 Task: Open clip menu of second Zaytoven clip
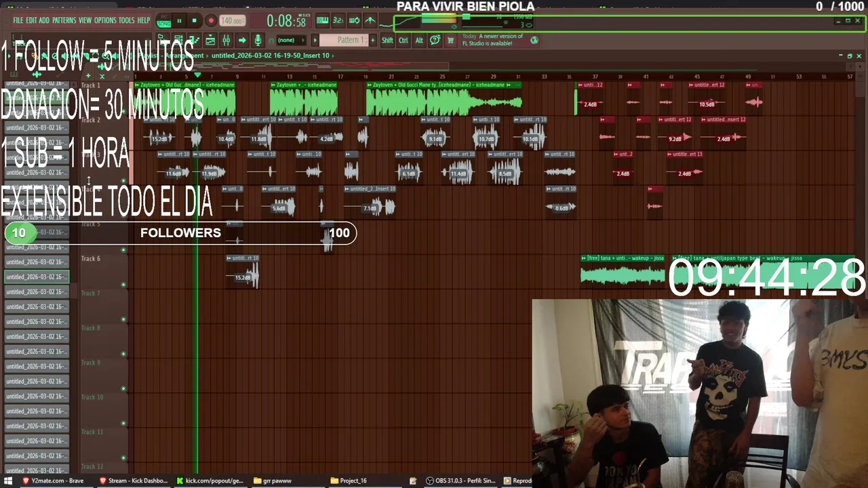(273, 85)
